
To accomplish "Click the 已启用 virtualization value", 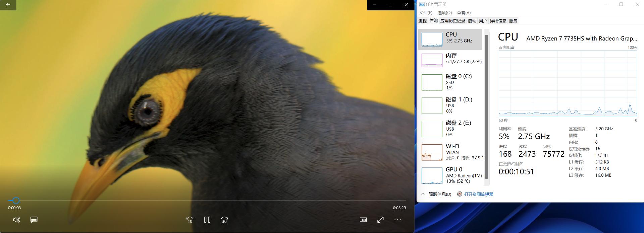I will 601,155.
